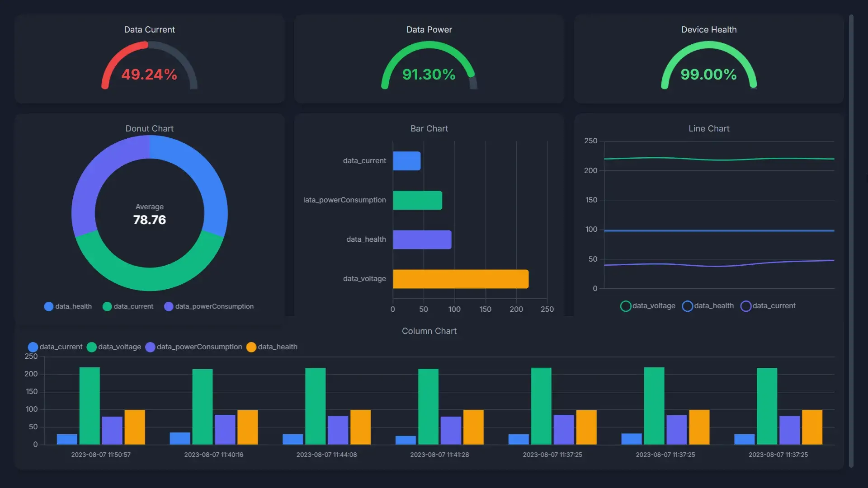Click the Average value inside Donut Chart
The width and height of the screenshot is (868, 488).
coord(149,220)
